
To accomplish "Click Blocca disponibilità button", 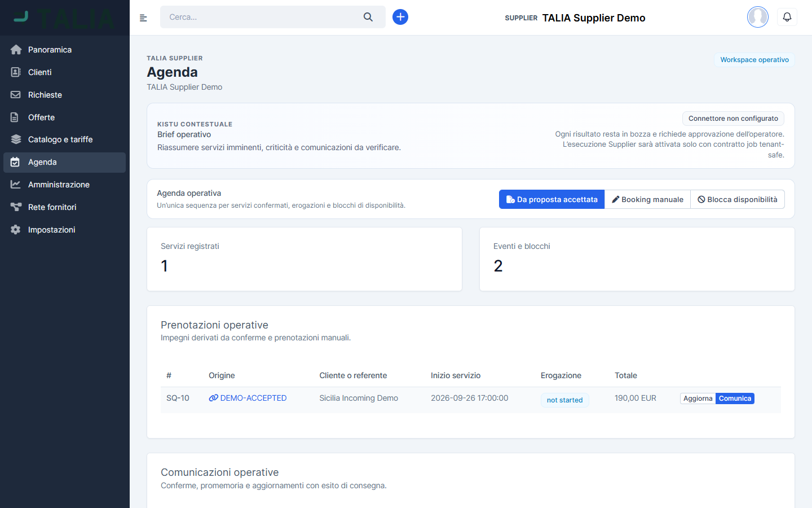I will point(738,199).
